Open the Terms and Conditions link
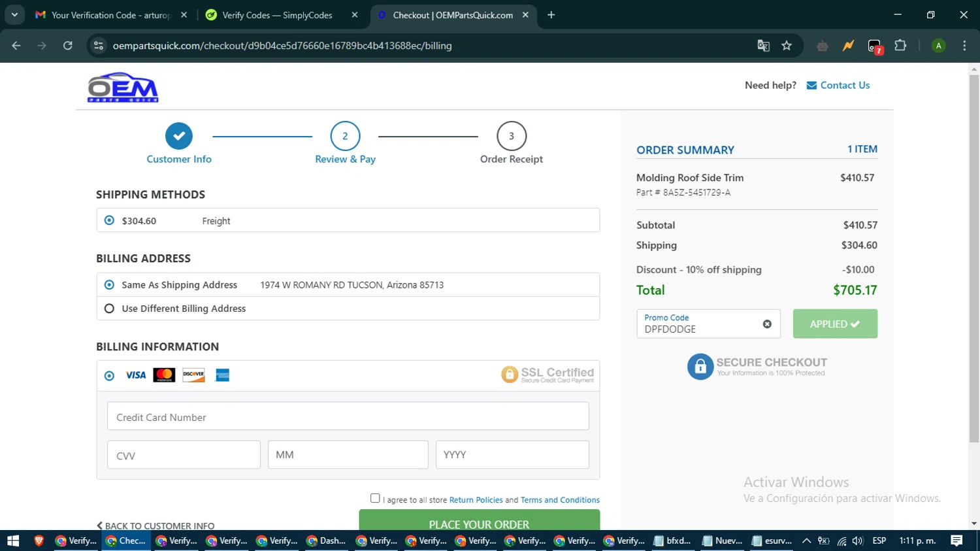This screenshot has height=551, width=980. (560, 500)
